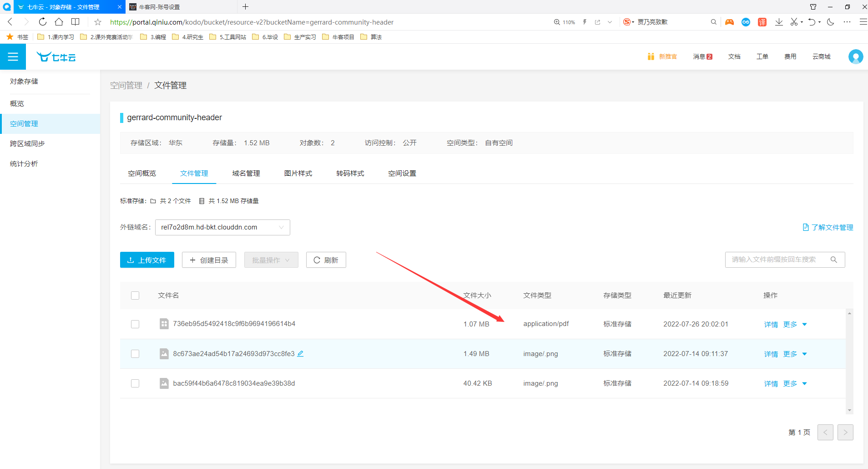Image resolution: width=868 pixels, height=469 pixels.
Task: Click the PDF file icon of 736eb95d5492418c9f6b9694196614b4
Action: tap(164, 324)
